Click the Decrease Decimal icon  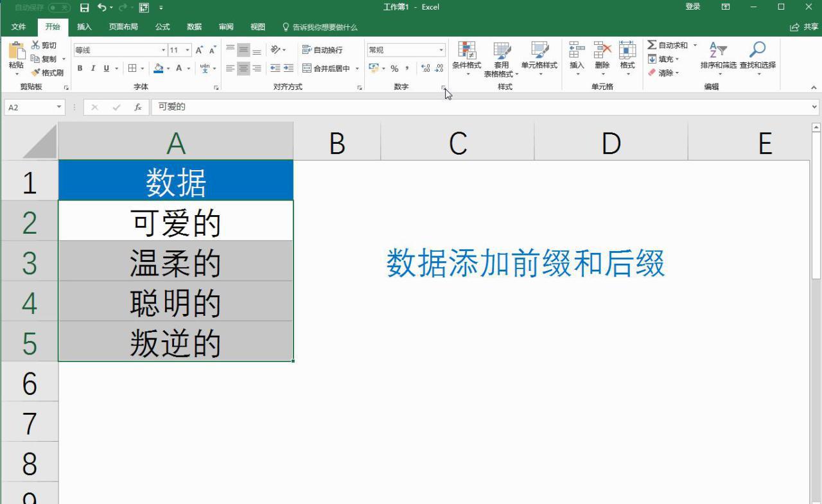439,68
